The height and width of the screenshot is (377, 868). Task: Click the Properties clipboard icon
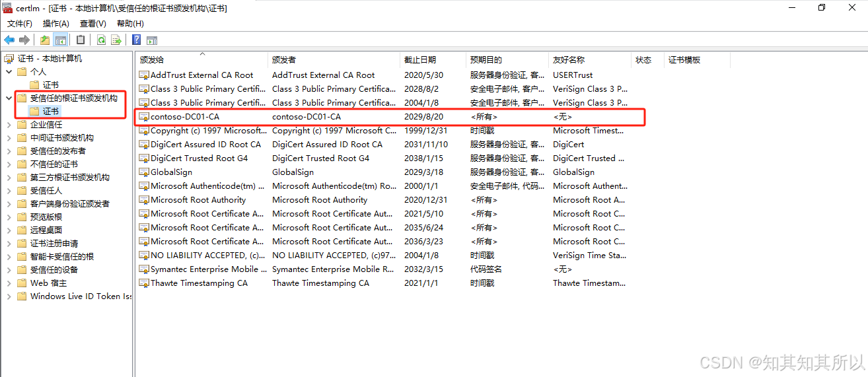point(81,40)
